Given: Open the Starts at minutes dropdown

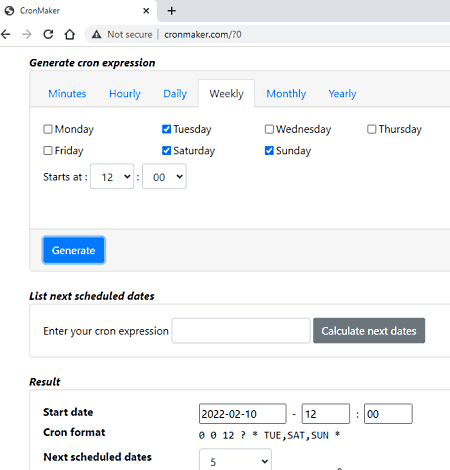Looking at the screenshot, I should coord(164,176).
